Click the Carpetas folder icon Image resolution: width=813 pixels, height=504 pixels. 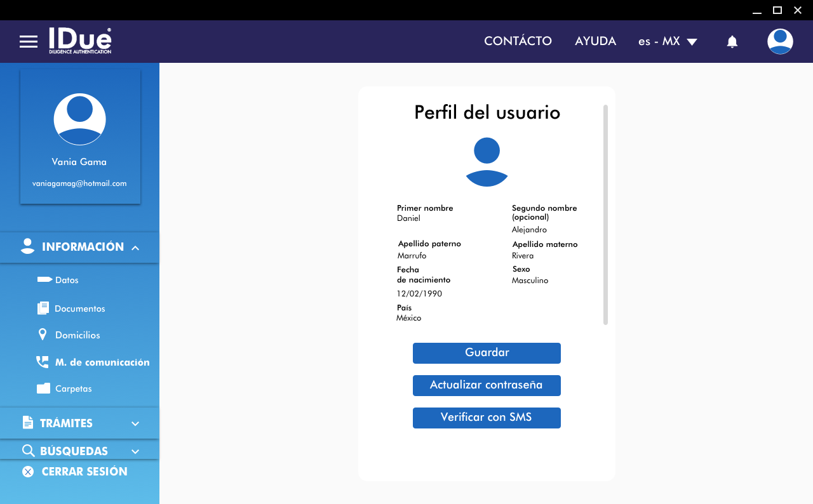(x=43, y=388)
